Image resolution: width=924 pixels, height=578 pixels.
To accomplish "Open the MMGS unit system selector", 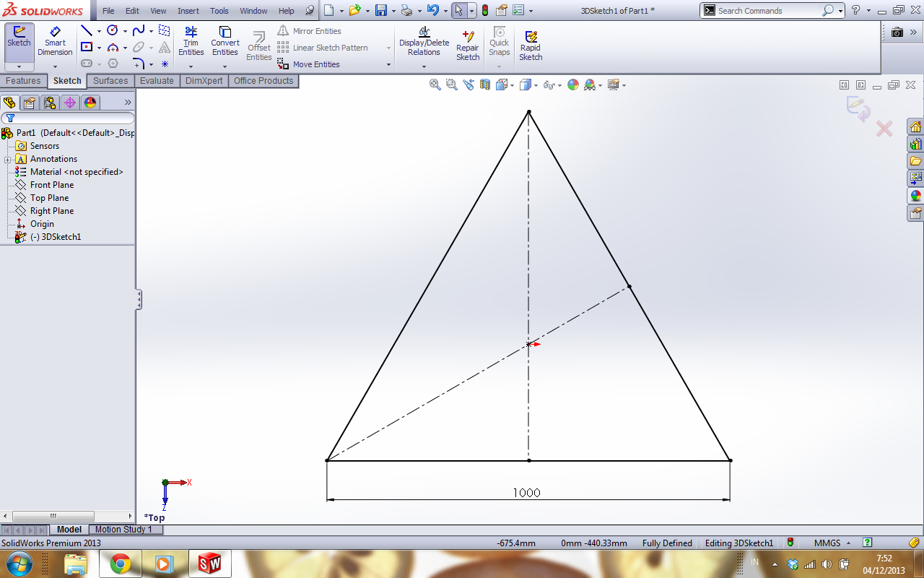I will point(832,543).
